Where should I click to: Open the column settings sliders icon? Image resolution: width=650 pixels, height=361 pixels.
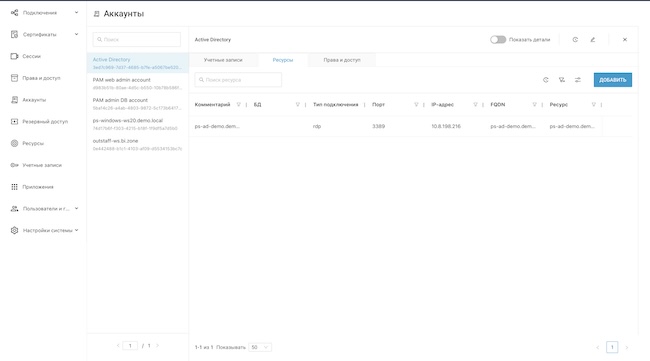[578, 80]
